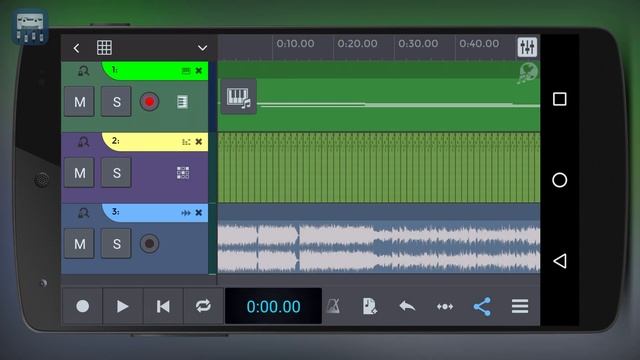The image size is (640, 360).
Task: Open the grid view icon
Action: coord(104,48)
